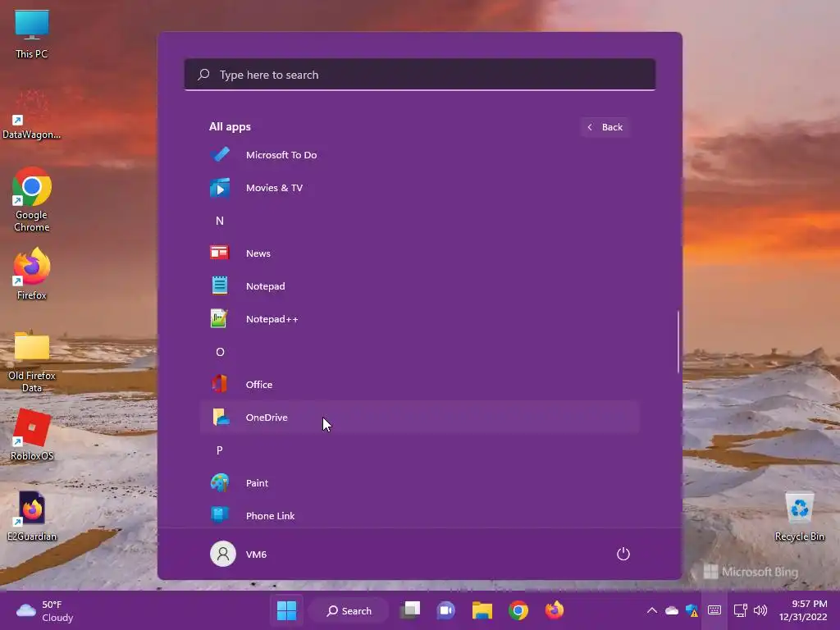Jump to letter N section header
This screenshot has width=840, height=630.
[220, 221]
